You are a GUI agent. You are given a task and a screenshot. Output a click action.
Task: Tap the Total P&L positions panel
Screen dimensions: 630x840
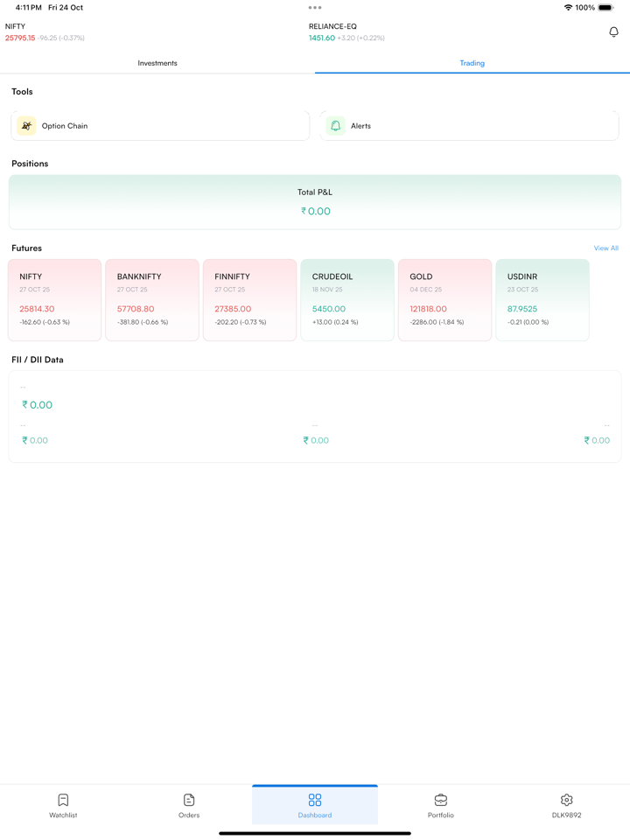315,202
